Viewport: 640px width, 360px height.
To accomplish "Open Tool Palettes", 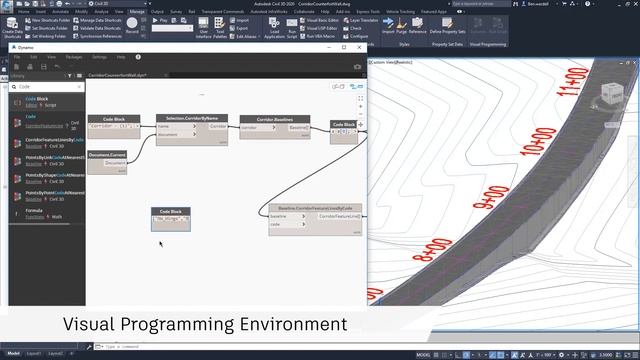I will point(220,28).
